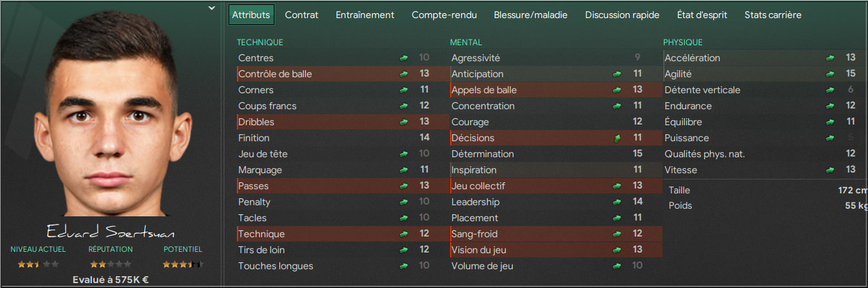Click the arrow icon beside Passes row
This screenshot has height=288, width=868.
(x=403, y=186)
